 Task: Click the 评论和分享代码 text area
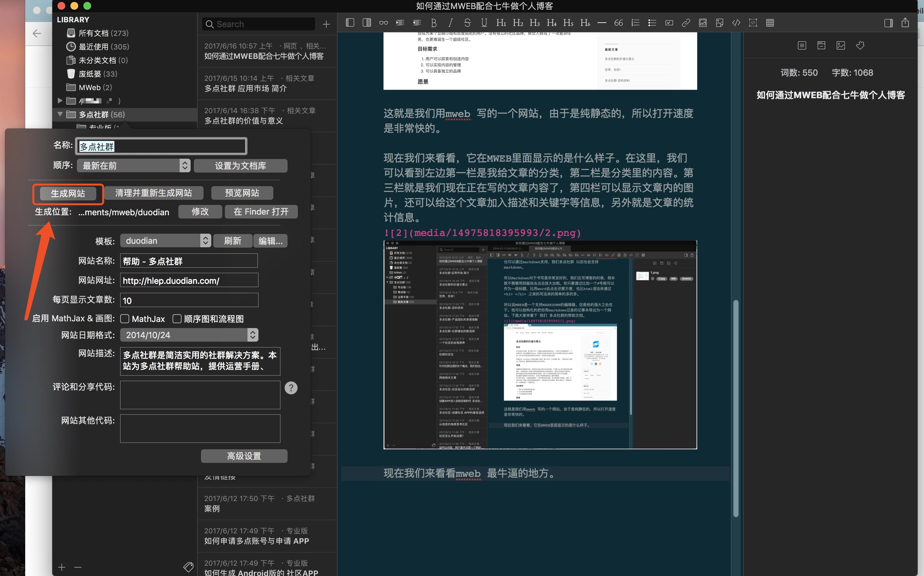click(x=200, y=395)
